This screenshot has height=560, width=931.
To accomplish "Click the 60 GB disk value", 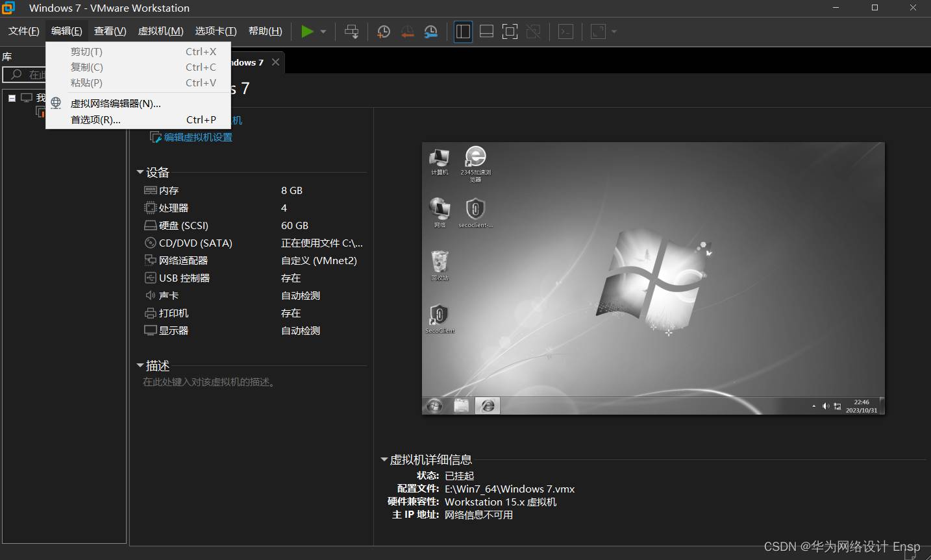I will 295,226.
